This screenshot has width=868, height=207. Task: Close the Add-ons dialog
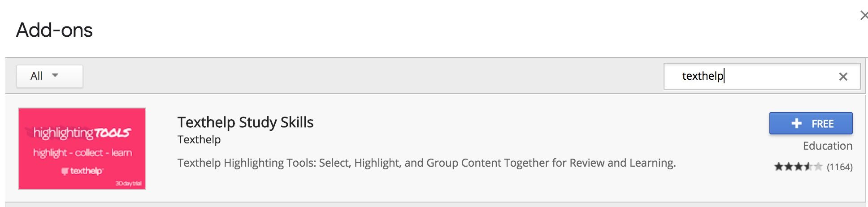point(864,16)
